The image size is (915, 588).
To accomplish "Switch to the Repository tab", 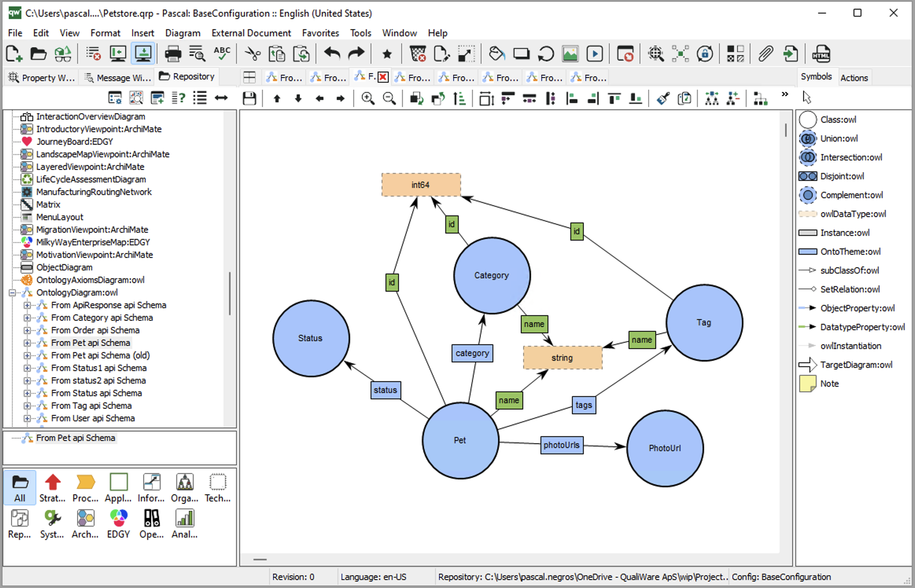I will (x=187, y=77).
